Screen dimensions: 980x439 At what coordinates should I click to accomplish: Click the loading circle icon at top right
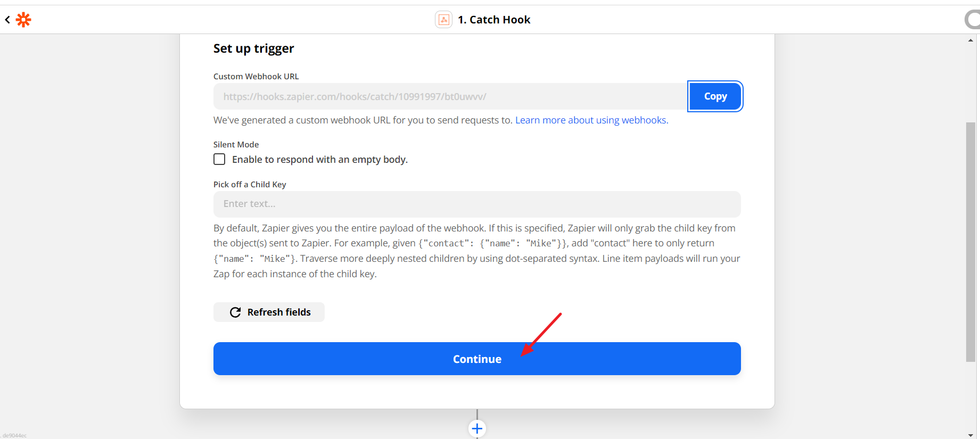(973, 20)
